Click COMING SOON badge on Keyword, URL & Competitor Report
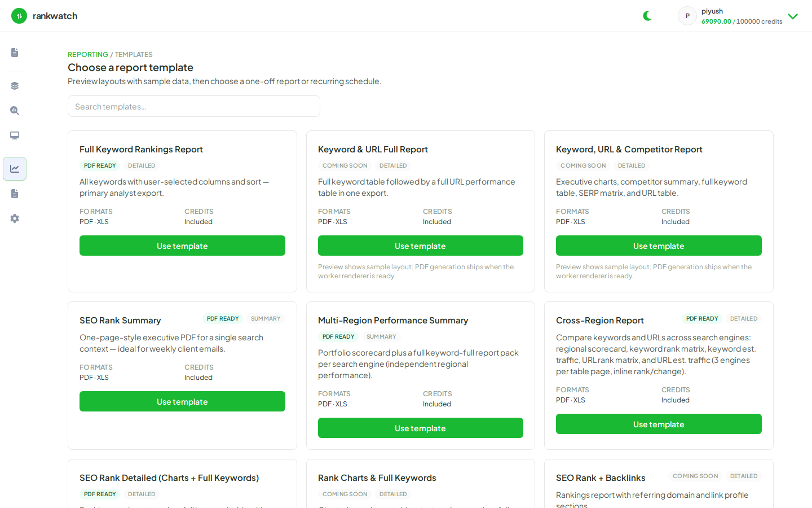 click(x=583, y=165)
